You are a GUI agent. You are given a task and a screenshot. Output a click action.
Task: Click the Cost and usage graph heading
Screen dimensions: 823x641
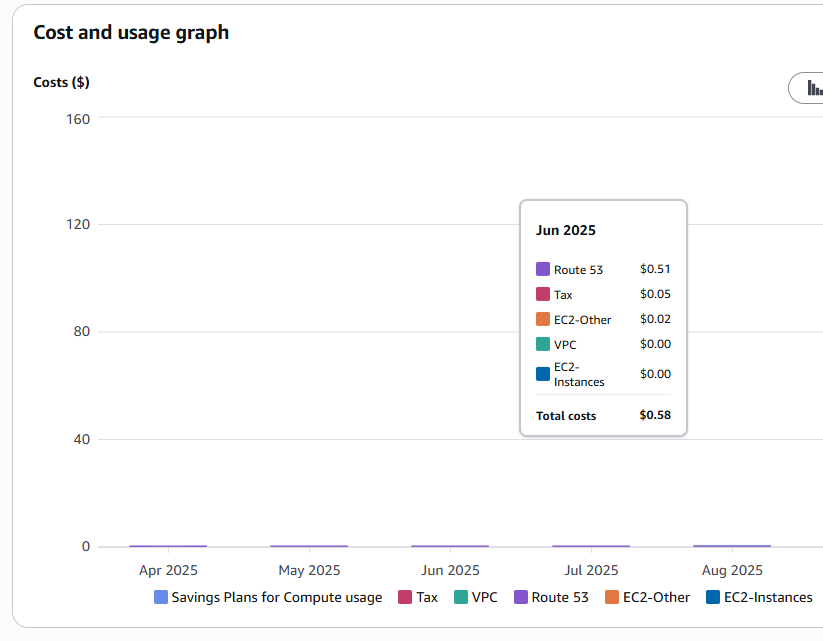pyautogui.click(x=131, y=32)
